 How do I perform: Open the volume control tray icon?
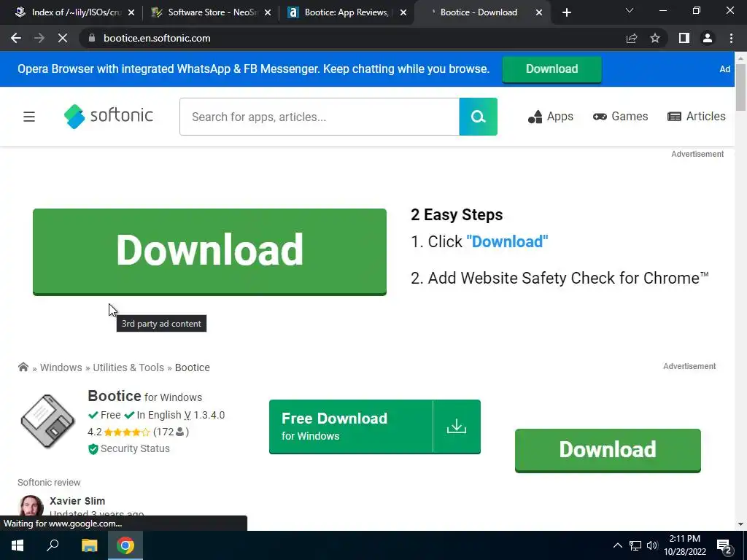coord(652,545)
